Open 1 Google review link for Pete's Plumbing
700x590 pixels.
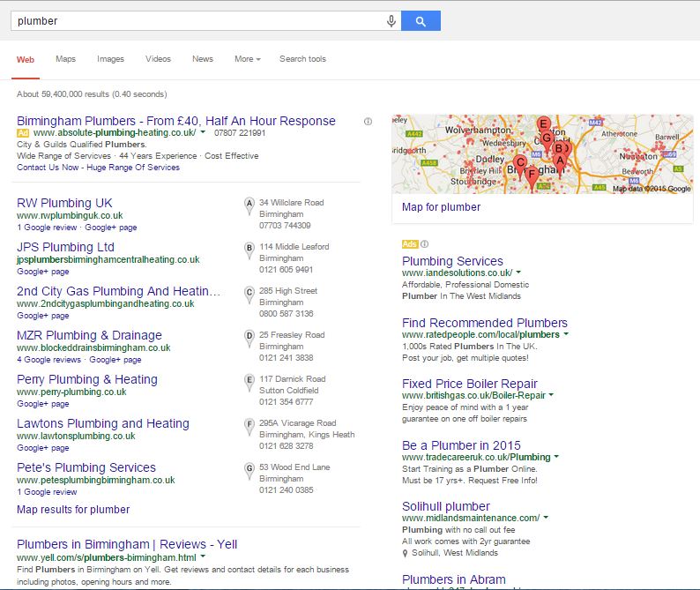point(47,492)
